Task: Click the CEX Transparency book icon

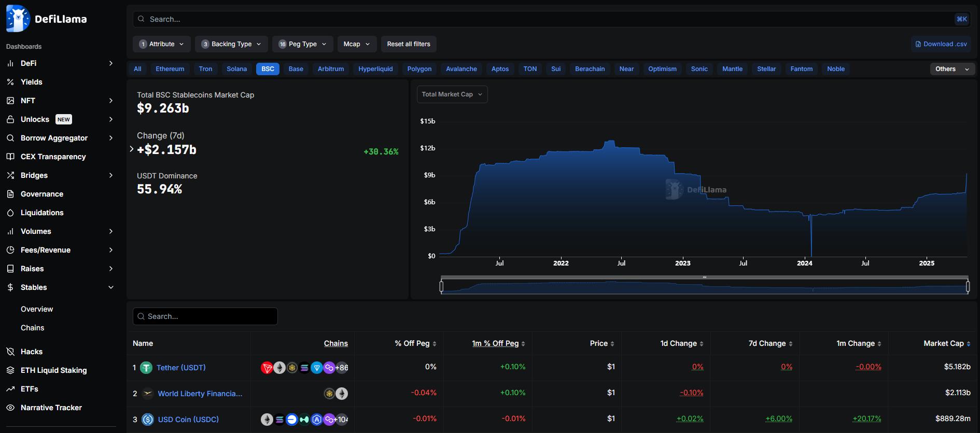Action: click(x=10, y=157)
